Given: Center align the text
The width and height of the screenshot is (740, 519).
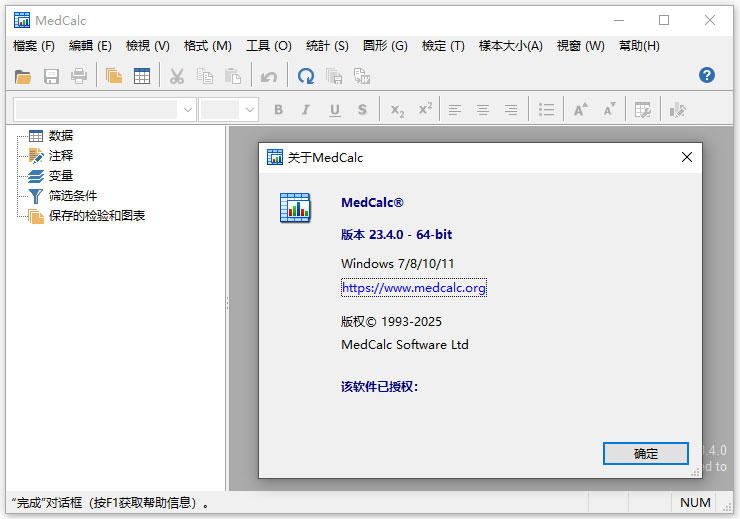Looking at the screenshot, I should pyautogui.click(x=483, y=110).
